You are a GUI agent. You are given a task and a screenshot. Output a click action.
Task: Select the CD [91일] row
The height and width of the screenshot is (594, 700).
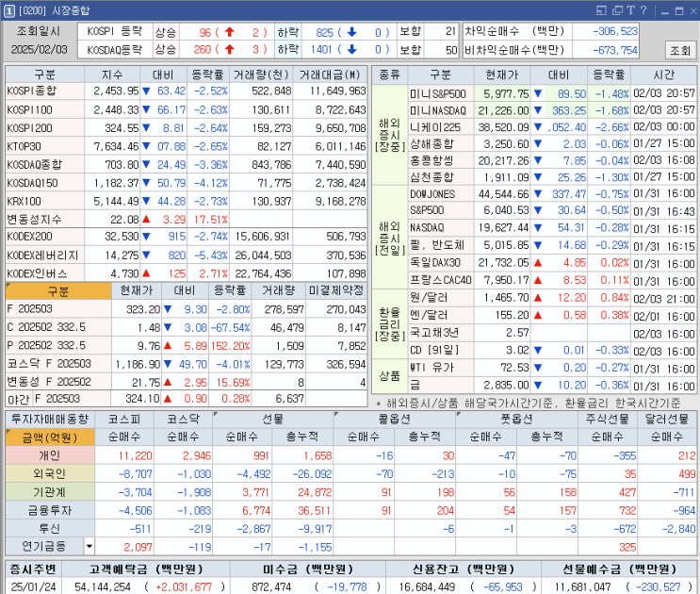point(552,350)
